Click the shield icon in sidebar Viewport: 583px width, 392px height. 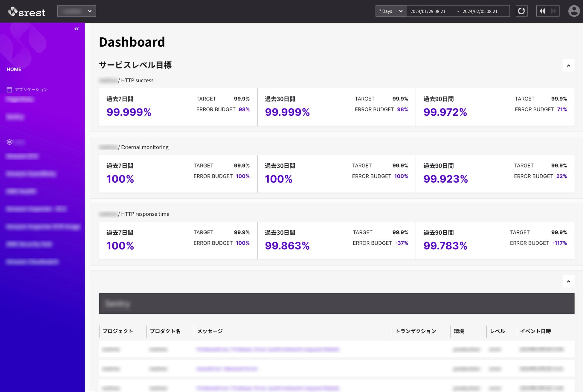point(10,142)
